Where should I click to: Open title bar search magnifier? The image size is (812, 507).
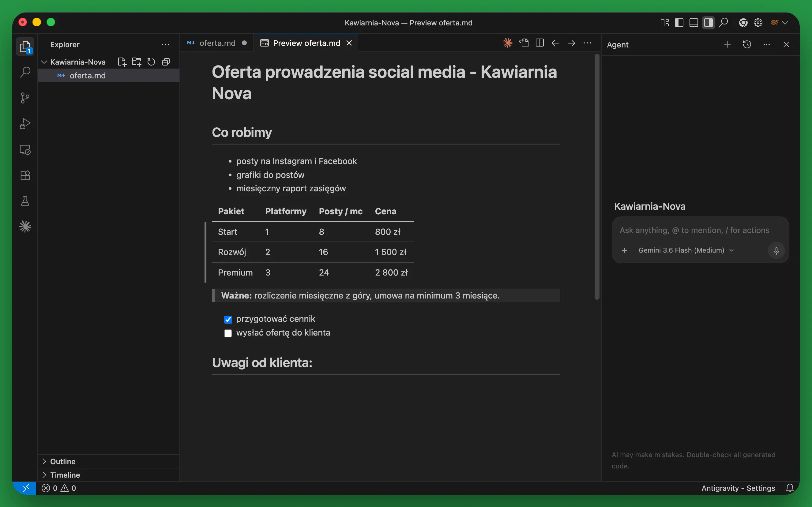723,22
